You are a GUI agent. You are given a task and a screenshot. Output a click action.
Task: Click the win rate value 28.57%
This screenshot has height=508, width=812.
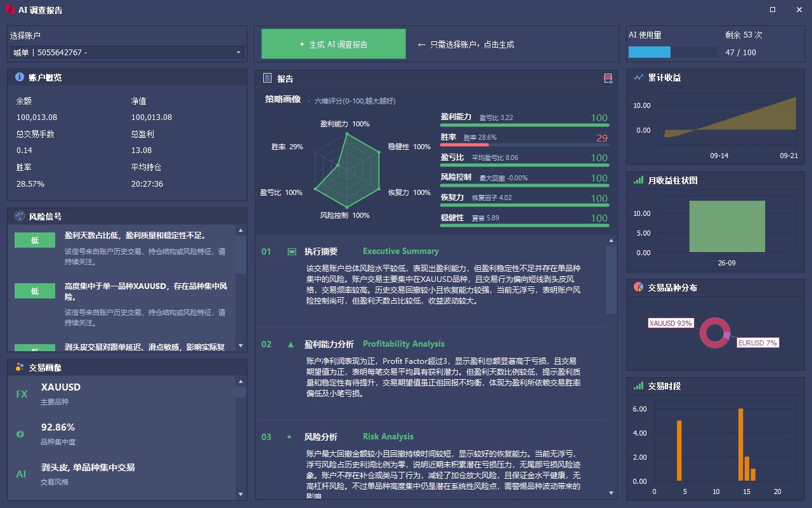click(x=30, y=184)
